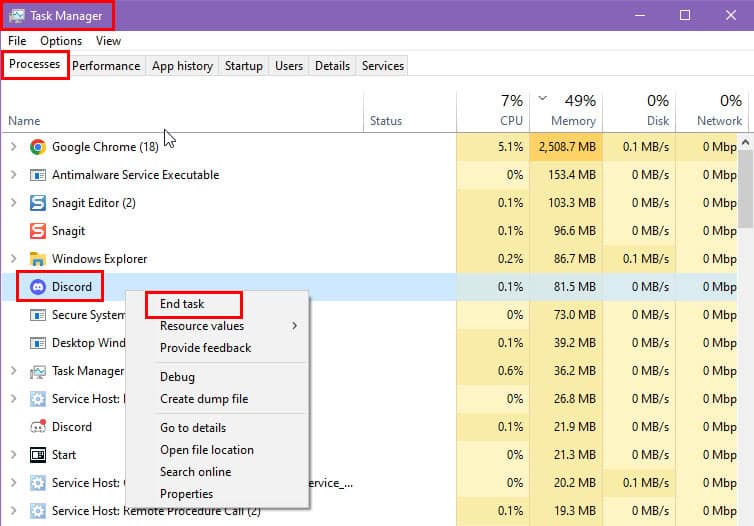Expand the Service Host row with 26.8 MB
The image size is (754, 526).
coord(13,399)
